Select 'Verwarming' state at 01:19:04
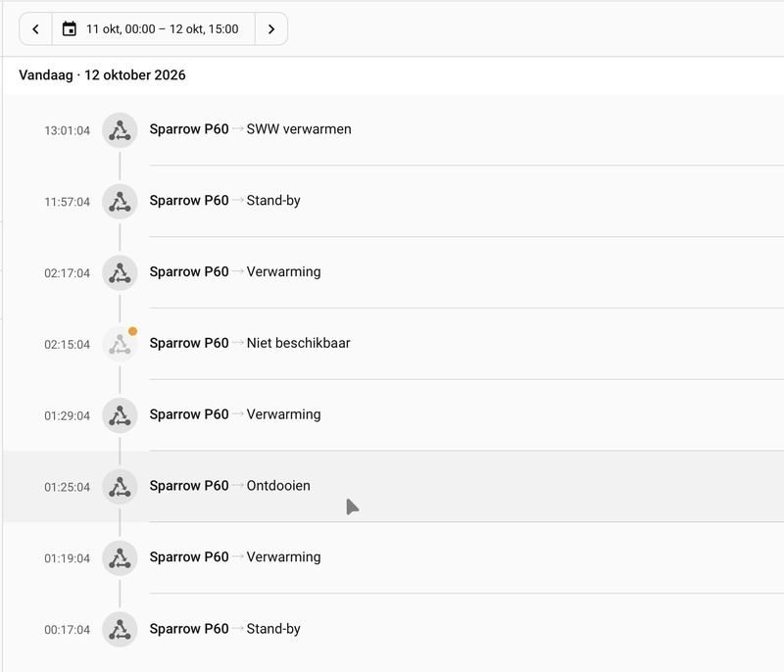Viewport: 784px width, 672px height. (283, 556)
